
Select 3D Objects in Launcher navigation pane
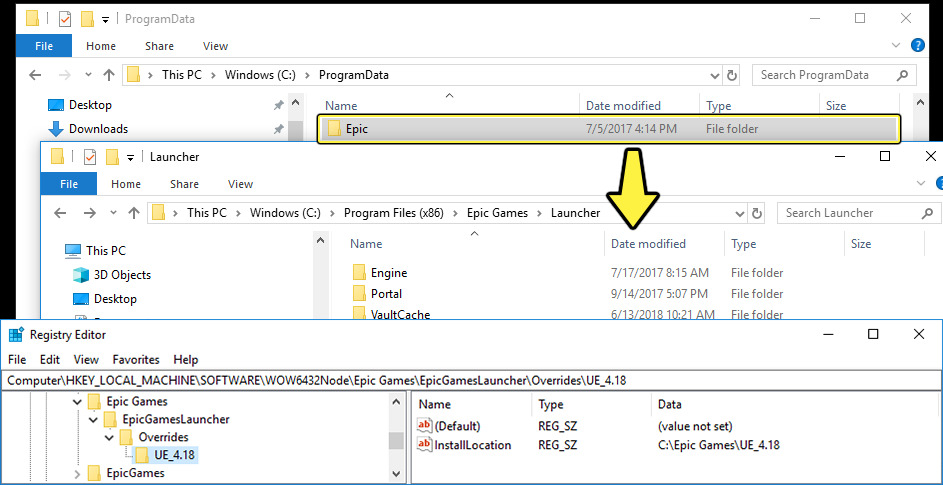point(111,275)
